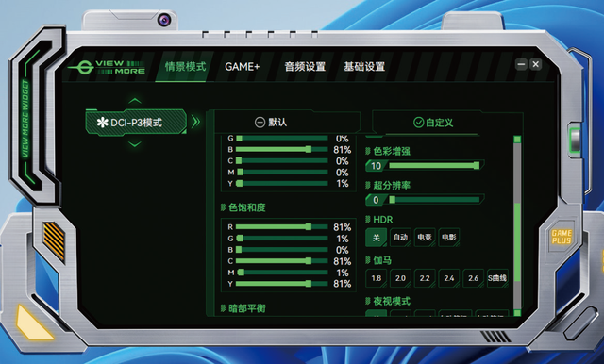Click the yellow GAME PLUS badge
The image size is (604, 364).
[562, 237]
